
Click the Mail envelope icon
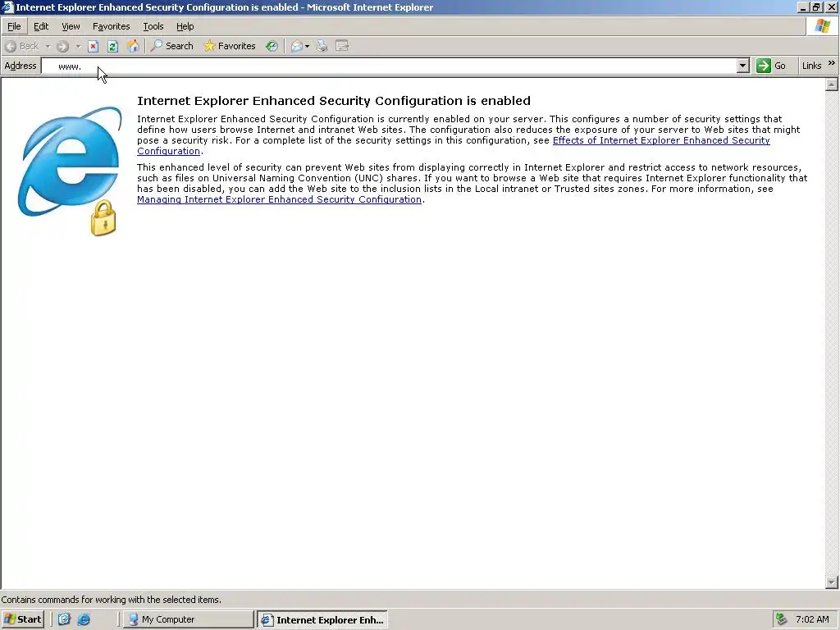point(296,46)
